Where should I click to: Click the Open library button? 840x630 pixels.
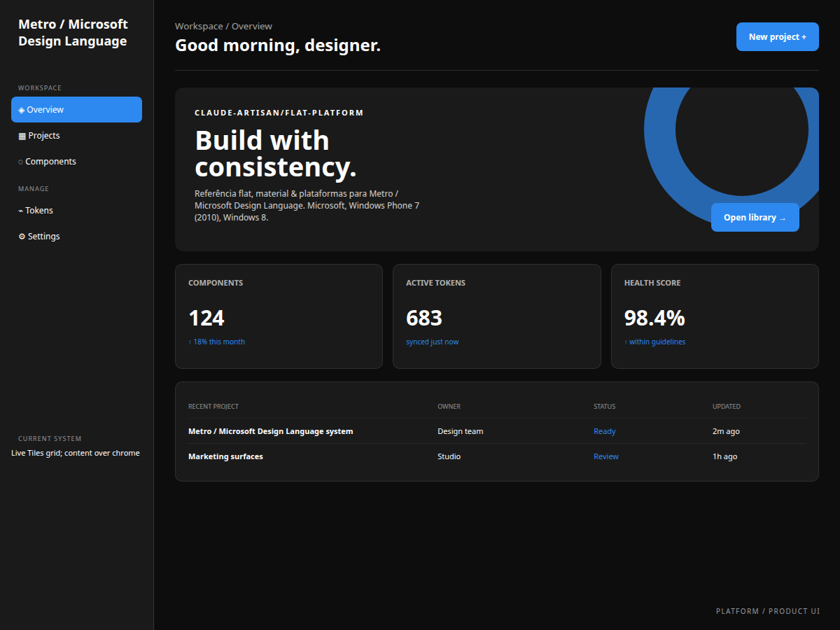pos(755,218)
